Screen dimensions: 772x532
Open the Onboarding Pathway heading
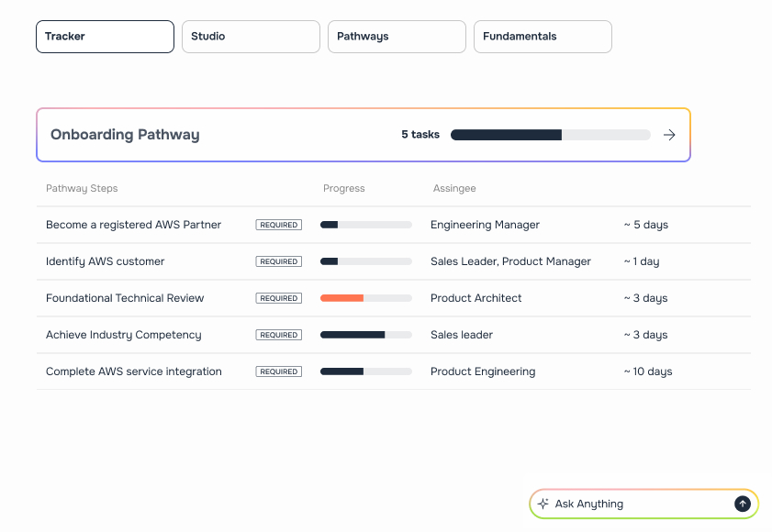[x=125, y=135]
